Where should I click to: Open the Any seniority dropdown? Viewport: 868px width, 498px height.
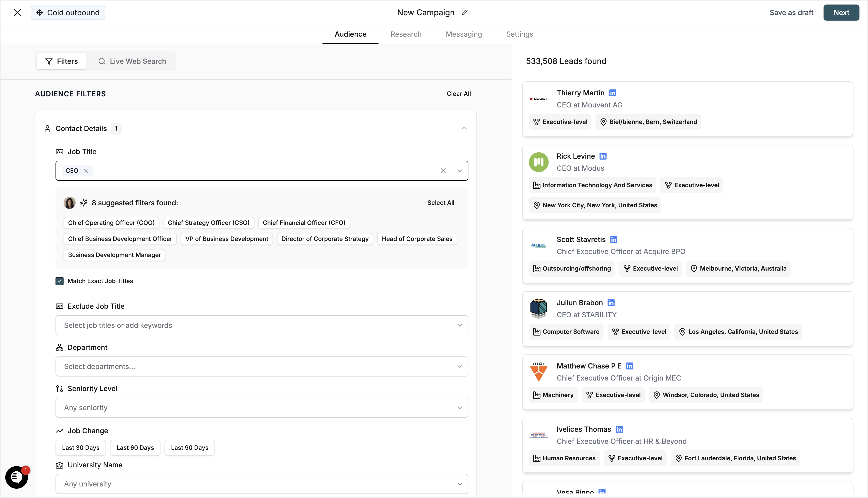[261, 407]
